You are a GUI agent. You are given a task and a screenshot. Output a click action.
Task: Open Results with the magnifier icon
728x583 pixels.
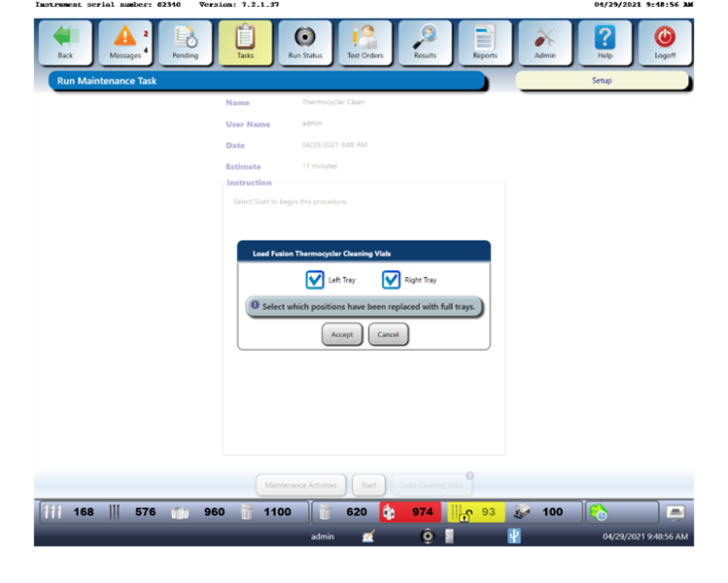tap(425, 43)
